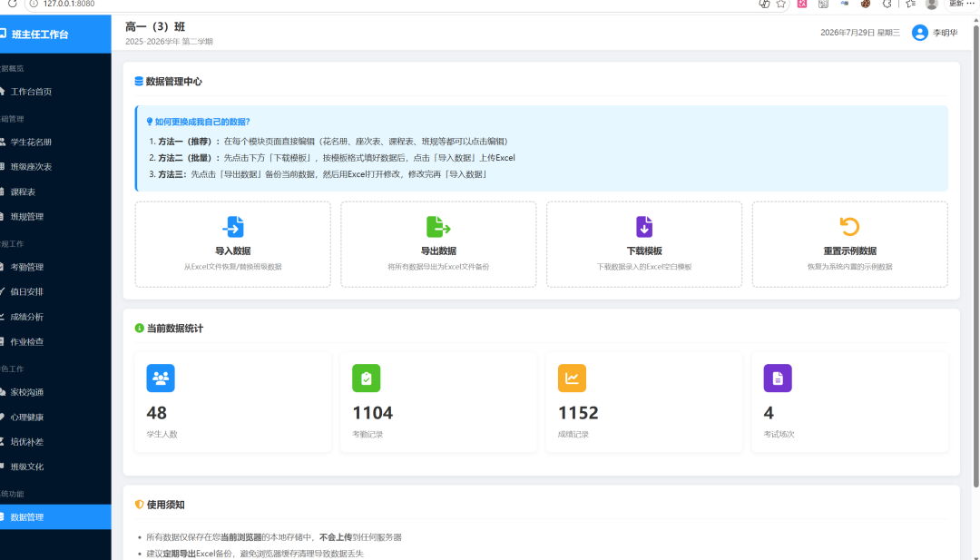980x560 pixels.
Task: Click the database icon beside 数据管理中心
Action: 139,82
